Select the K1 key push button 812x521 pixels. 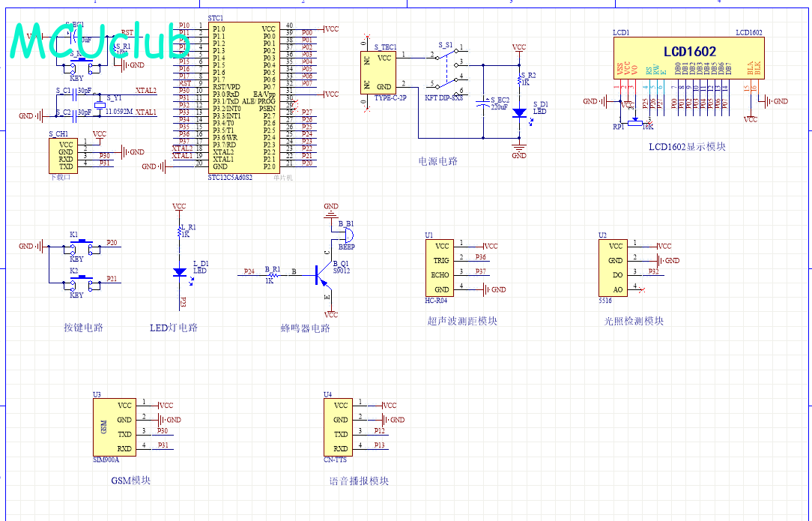pos(80,245)
